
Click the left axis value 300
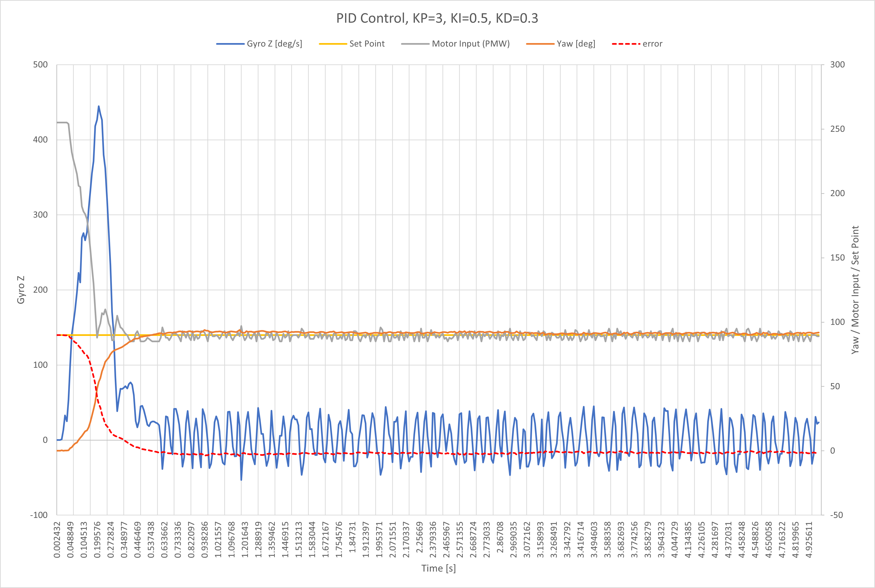tap(40, 214)
